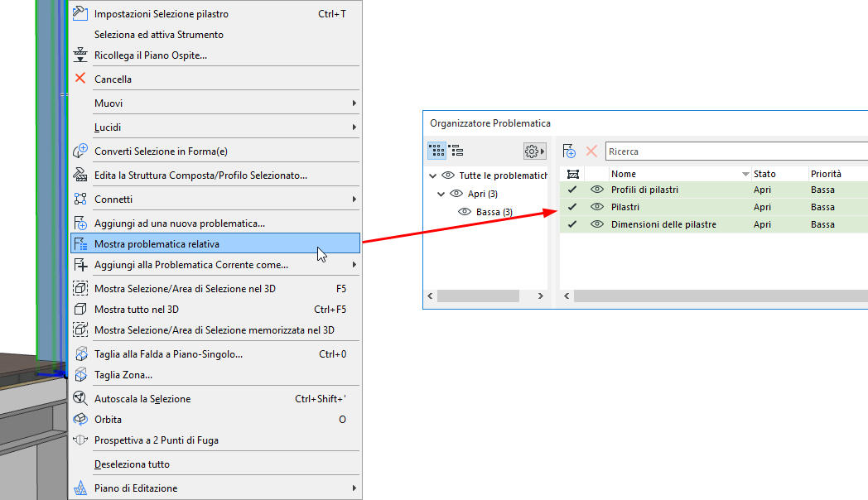Open the Muovi menu entry
Screen dimensions: 868x500
coord(215,103)
